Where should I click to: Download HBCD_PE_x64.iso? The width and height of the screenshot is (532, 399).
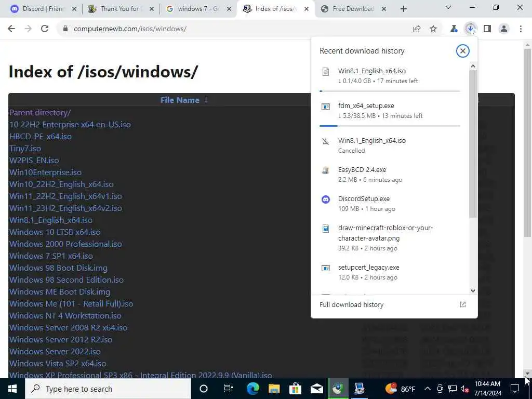click(x=41, y=137)
